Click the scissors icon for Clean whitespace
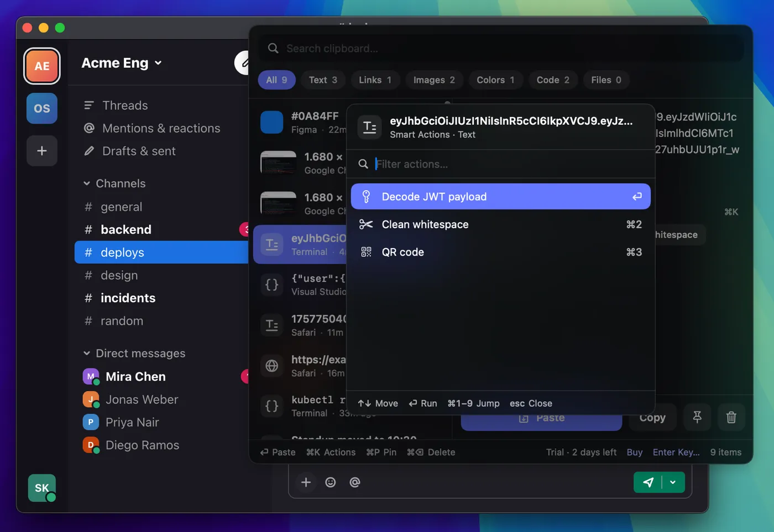 pyautogui.click(x=366, y=224)
